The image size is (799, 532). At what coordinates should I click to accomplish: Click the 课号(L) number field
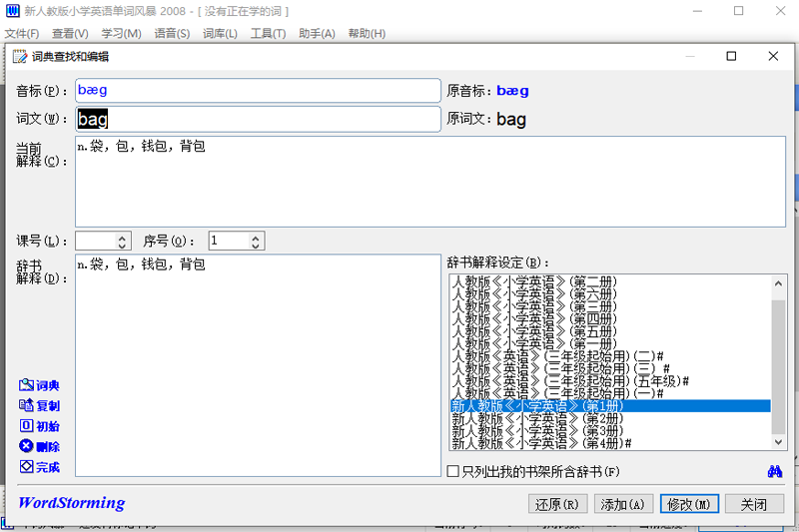tap(96, 241)
